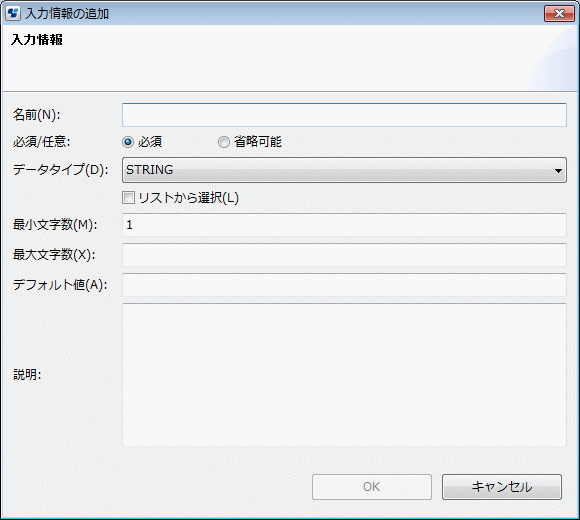Click the application icon in title bar
The width and height of the screenshot is (580, 520).
pos(13,14)
